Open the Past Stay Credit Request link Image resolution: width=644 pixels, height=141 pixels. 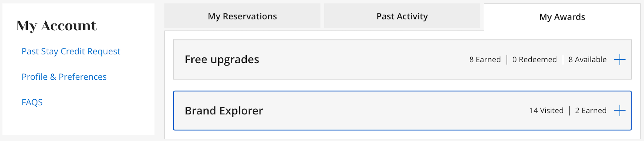pos(71,51)
